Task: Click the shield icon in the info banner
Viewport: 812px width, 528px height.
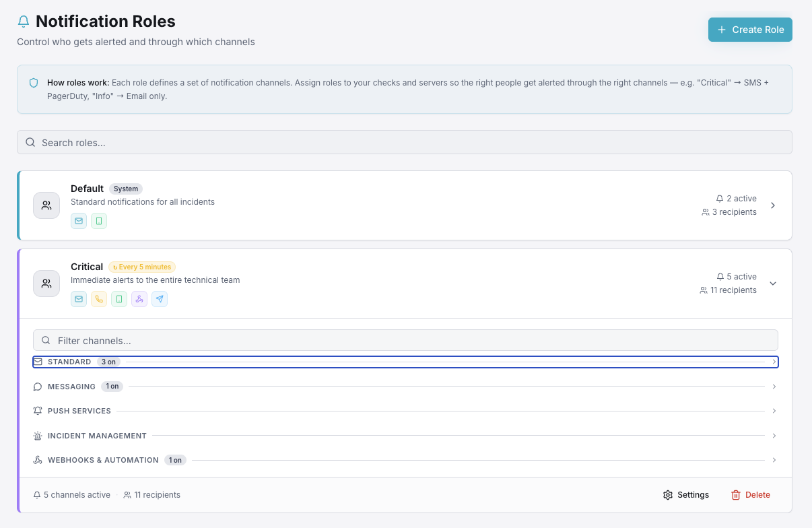Action: [x=34, y=82]
